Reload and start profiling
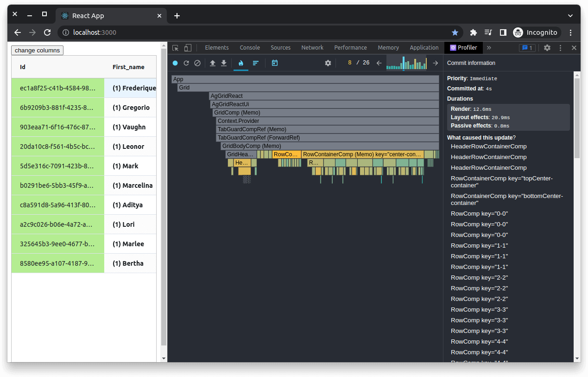This screenshot has height=377, width=588. pos(186,63)
